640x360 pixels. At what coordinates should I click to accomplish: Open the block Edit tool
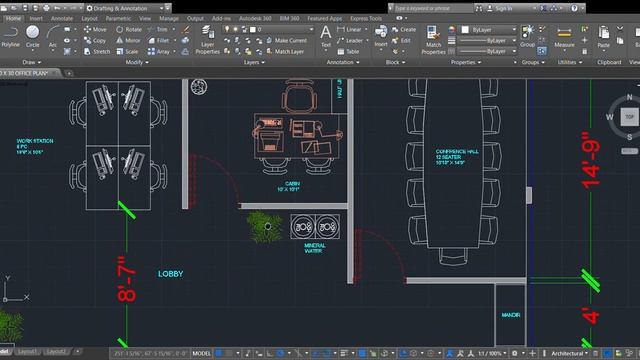click(x=401, y=40)
